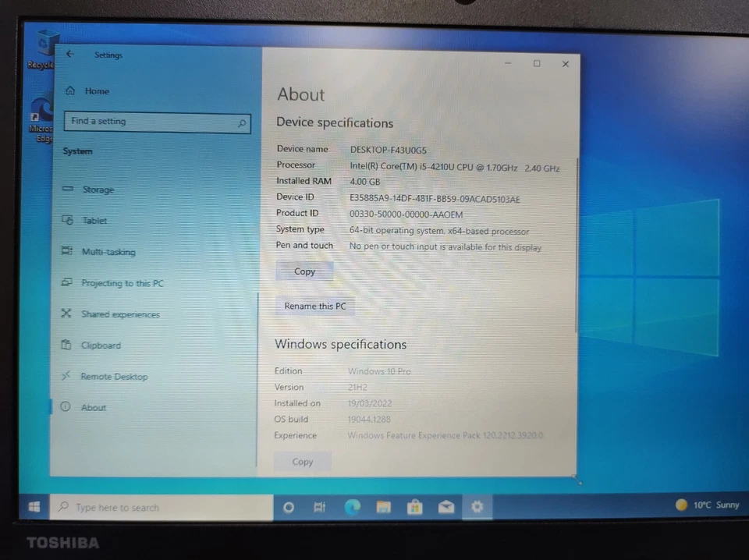This screenshot has height=560, width=749.
Task: Click the About page icon
Action: coord(93,407)
